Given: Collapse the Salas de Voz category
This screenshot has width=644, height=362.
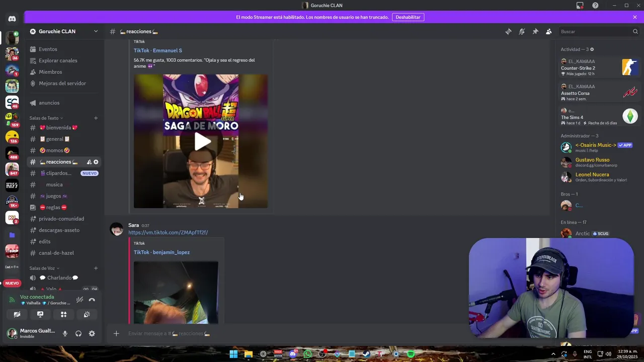Looking at the screenshot, I should pos(44,268).
